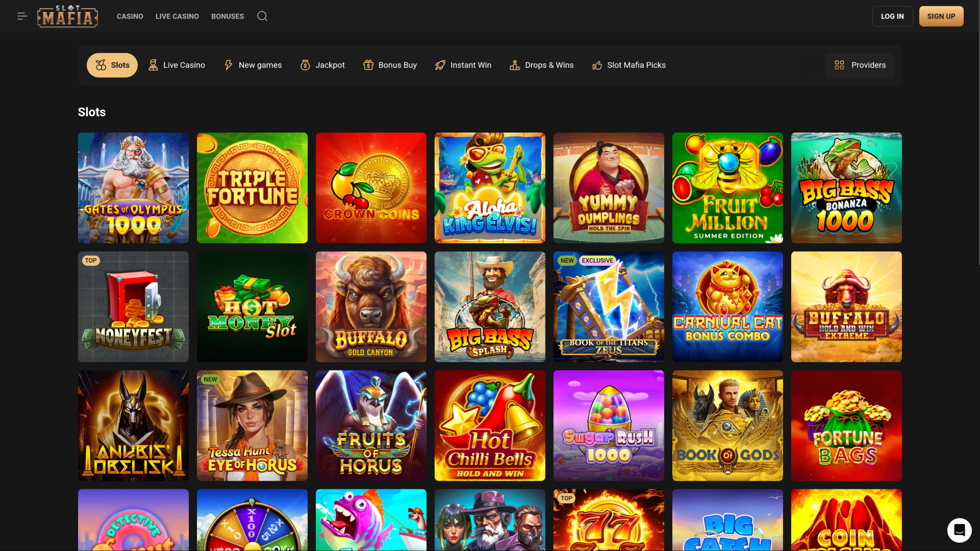980x551 pixels.
Task: Switch to the LIVE CASINO section
Action: pos(177,16)
